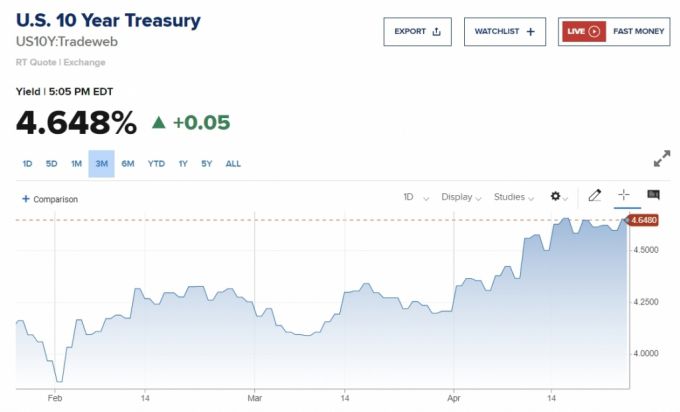Click the watchlist plus icon
This screenshot has height=412, width=680.
(x=530, y=32)
